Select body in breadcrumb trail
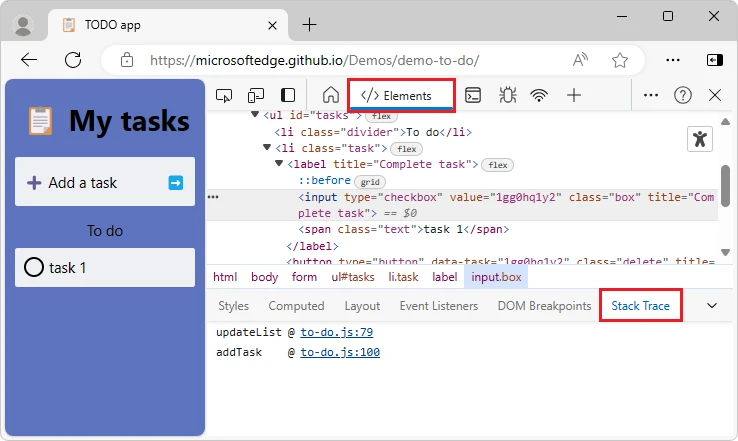Image resolution: width=738 pixels, height=441 pixels. 265,277
